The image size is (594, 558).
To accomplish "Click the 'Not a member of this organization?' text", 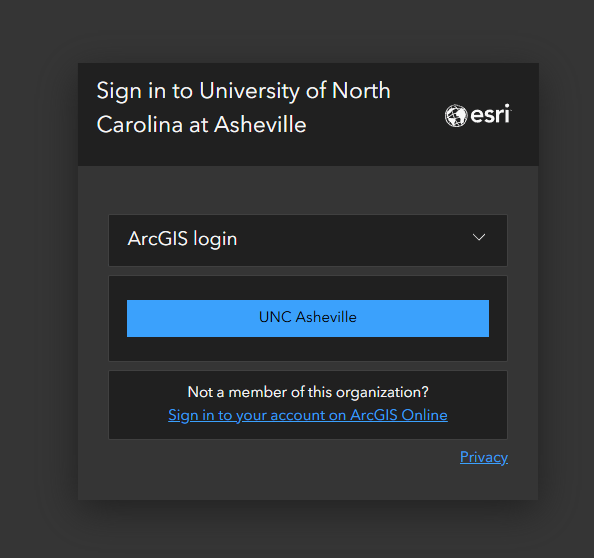I will click(x=308, y=392).
